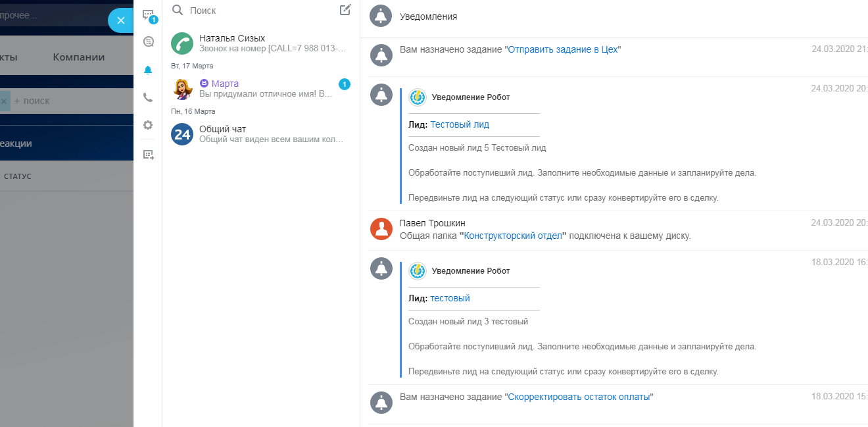The width and height of the screenshot is (868, 427).
Task: Open the "Скорректировать остаток оплаты" task link
Action: (579, 397)
